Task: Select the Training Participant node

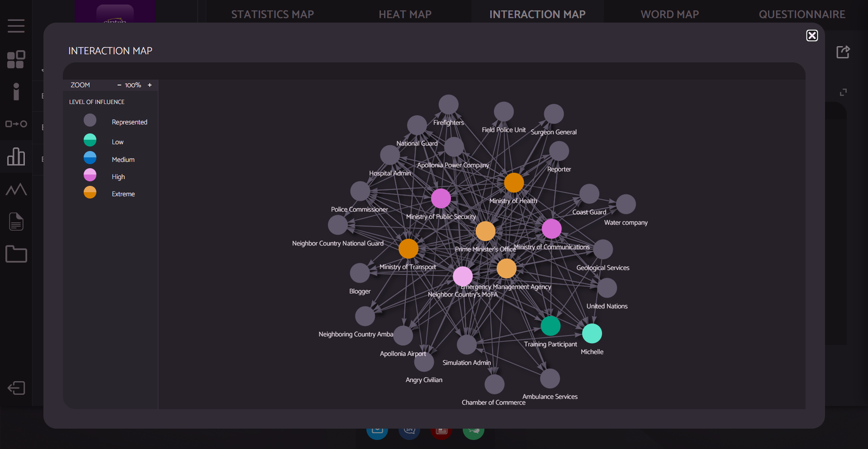Action: click(x=551, y=326)
